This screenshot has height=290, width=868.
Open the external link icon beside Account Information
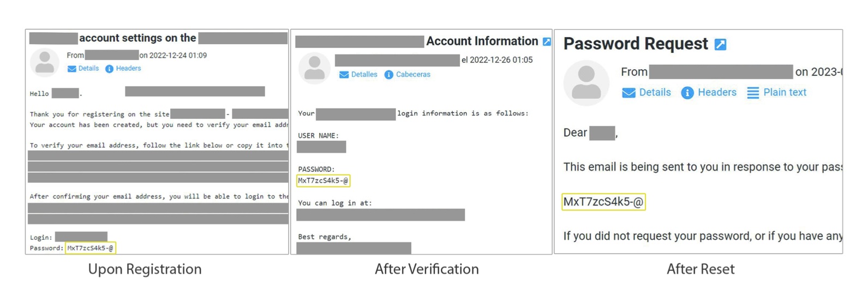(x=547, y=41)
